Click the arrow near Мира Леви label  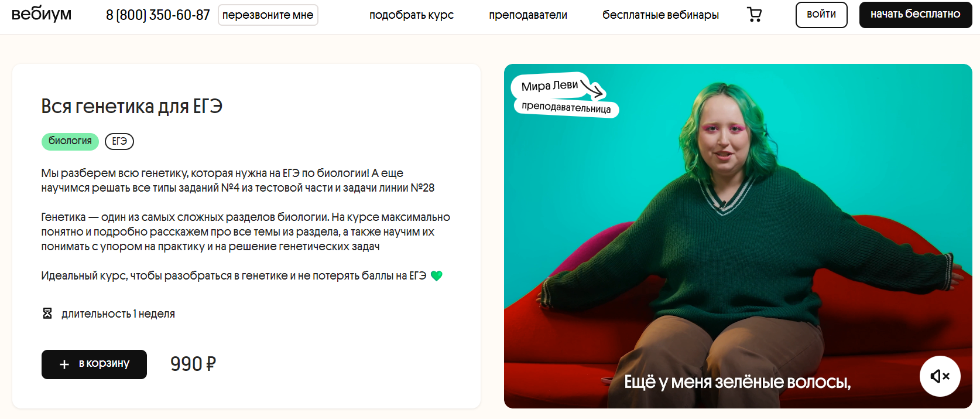592,89
